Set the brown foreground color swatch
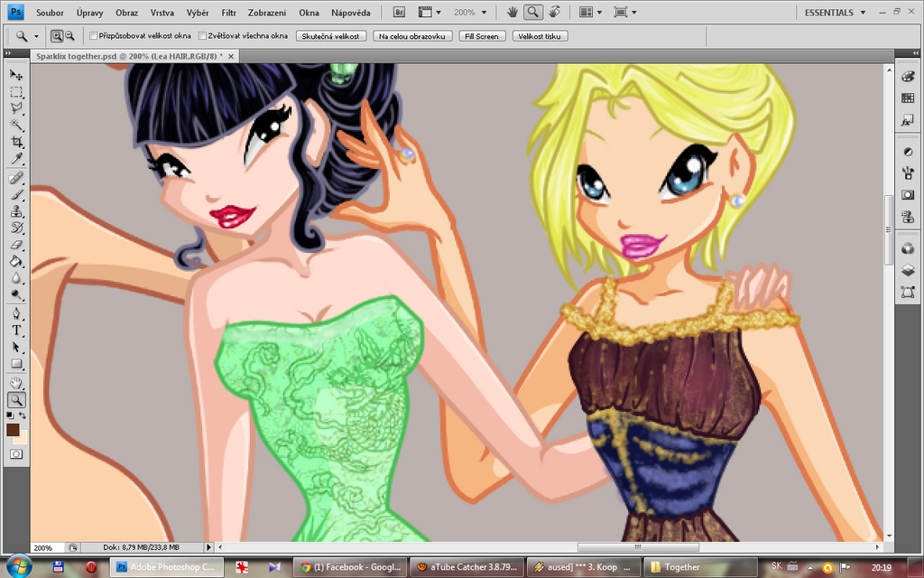This screenshot has width=924, height=578. (13, 429)
